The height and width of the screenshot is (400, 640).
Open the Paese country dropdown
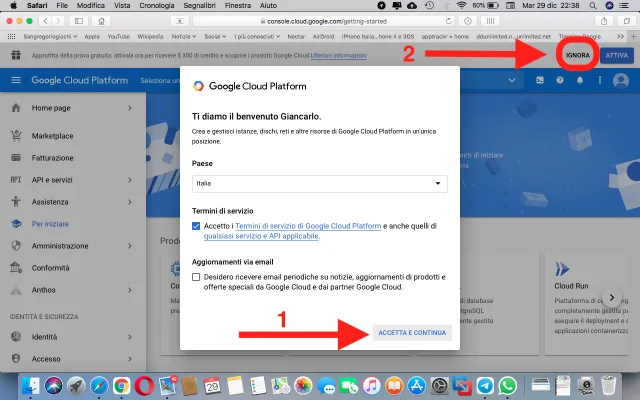[319, 184]
